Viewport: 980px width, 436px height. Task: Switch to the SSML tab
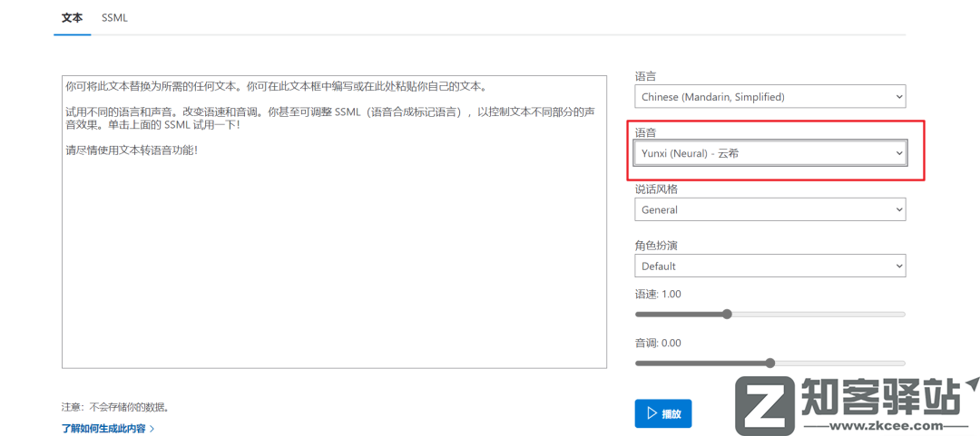coord(114,18)
